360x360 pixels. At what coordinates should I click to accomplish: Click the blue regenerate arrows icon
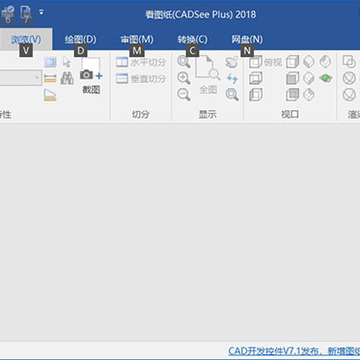pyautogui.click(x=232, y=79)
